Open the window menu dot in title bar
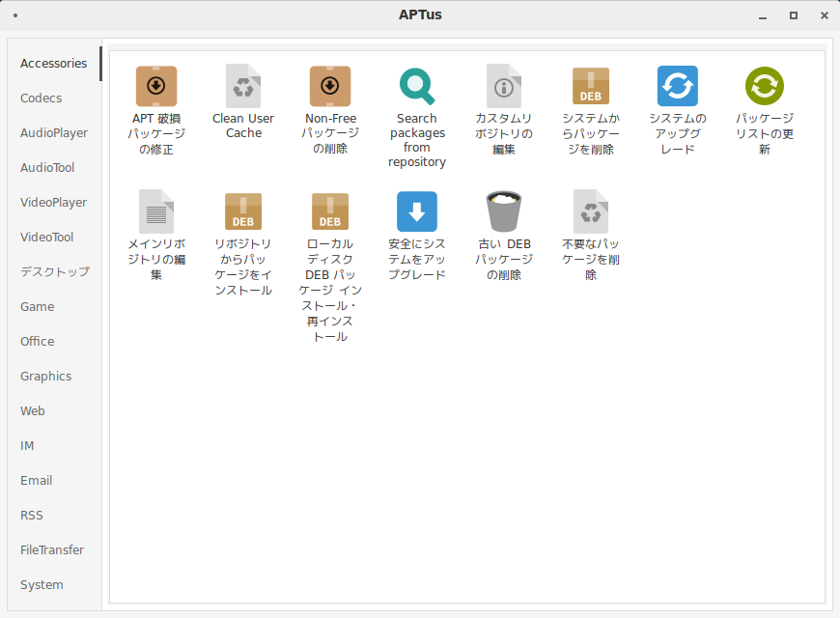This screenshot has height=618, width=840. (15, 15)
